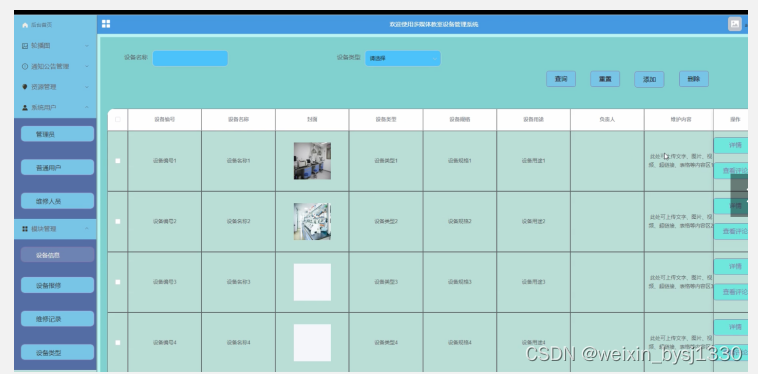Click the 轮播图 picture icon in sidebar

25,46
